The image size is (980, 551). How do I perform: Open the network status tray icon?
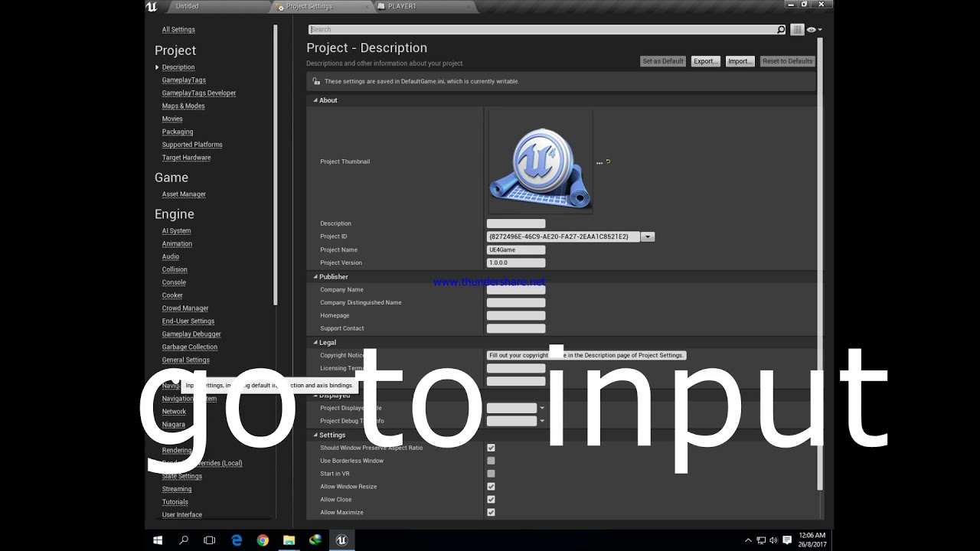[x=761, y=540]
